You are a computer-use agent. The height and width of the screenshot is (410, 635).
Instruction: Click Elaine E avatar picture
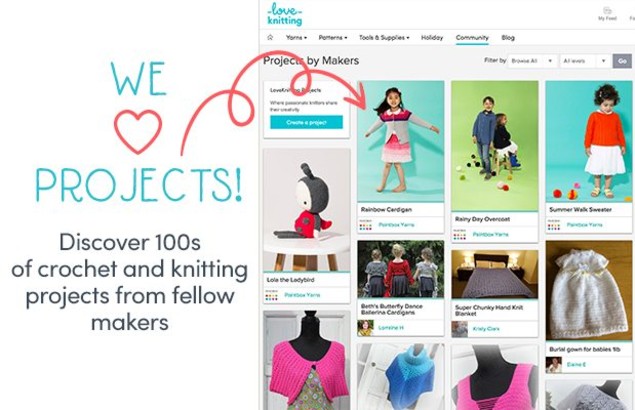554,365
